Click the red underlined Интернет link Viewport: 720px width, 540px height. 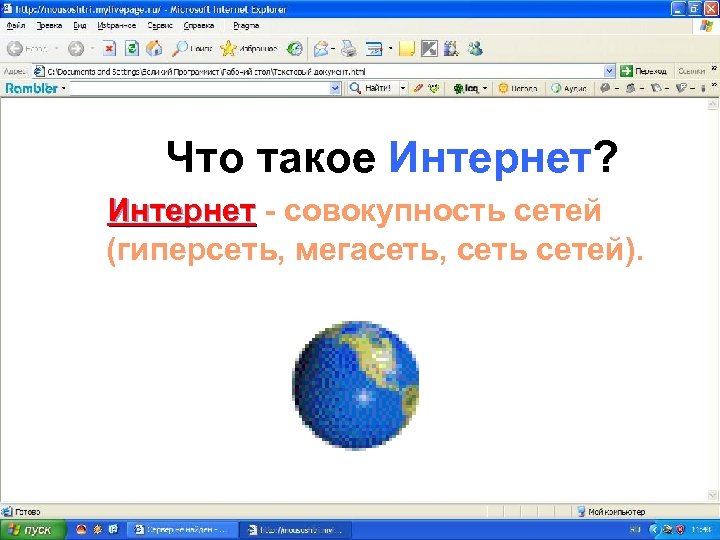182,212
